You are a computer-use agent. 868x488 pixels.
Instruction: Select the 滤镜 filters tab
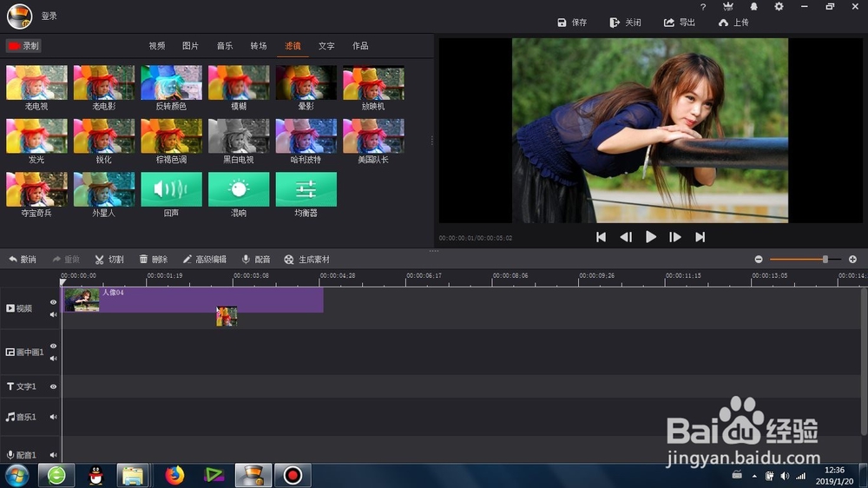click(293, 46)
